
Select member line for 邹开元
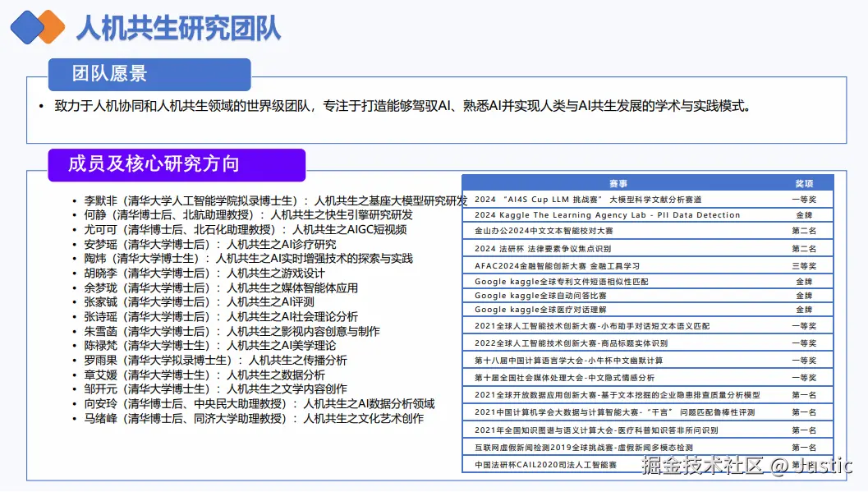click(215, 389)
